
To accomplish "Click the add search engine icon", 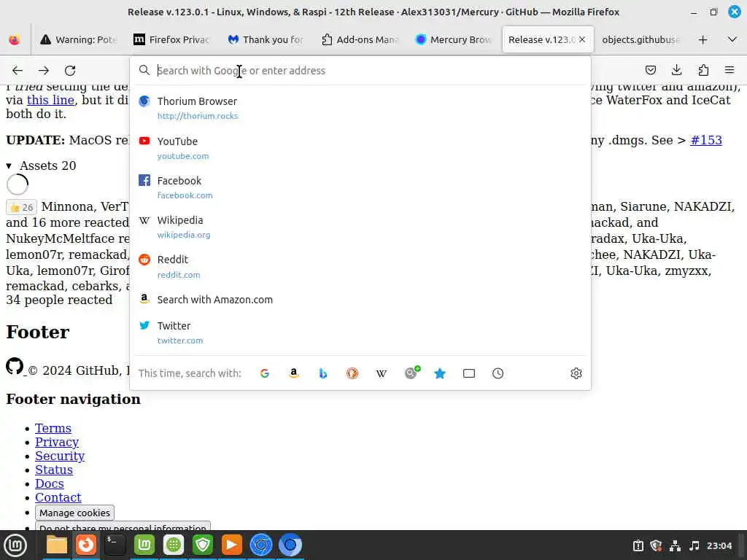I will [x=412, y=373].
